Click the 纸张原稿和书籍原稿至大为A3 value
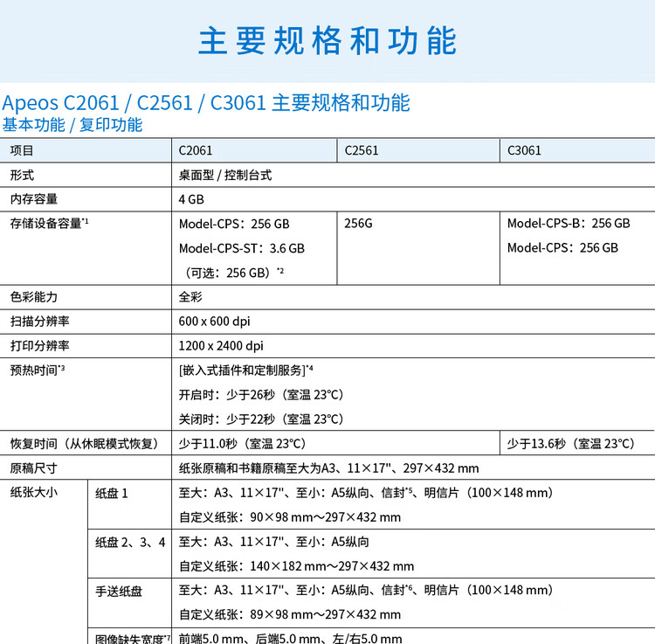The image size is (655, 644). pyautogui.click(x=328, y=468)
